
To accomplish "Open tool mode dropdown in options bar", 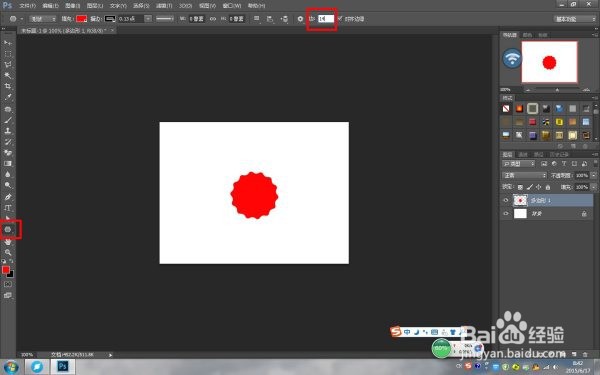I will point(42,19).
